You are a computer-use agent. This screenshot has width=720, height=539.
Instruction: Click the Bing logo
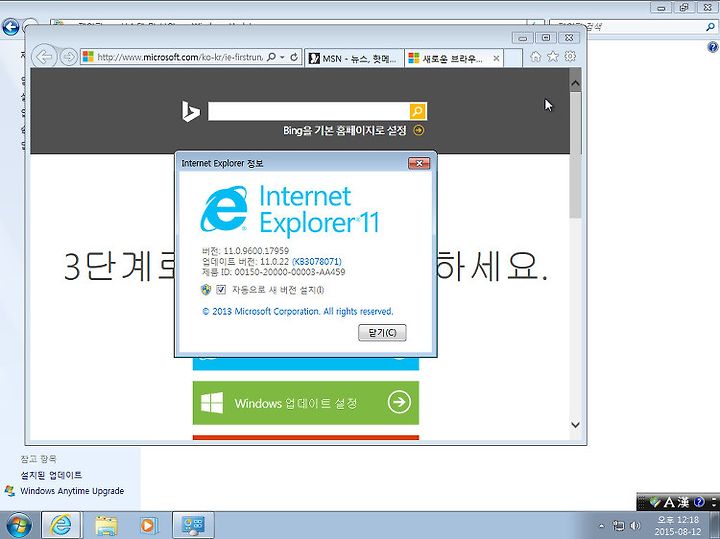tap(191, 111)
